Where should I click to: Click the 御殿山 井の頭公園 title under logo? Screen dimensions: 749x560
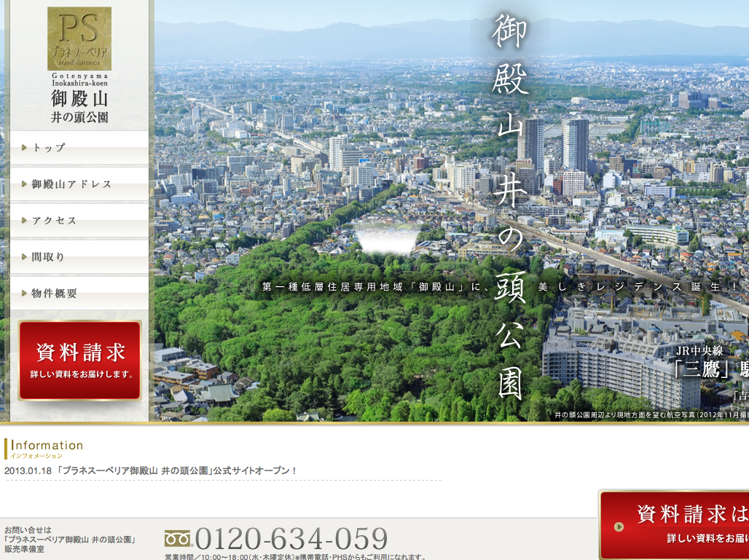pyautogui.click(x=79, y=106)
